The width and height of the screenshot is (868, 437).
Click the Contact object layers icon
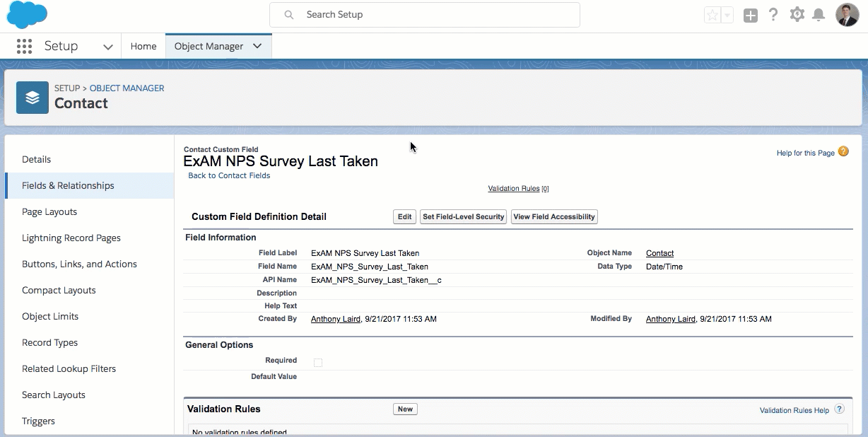pos(33,98)
